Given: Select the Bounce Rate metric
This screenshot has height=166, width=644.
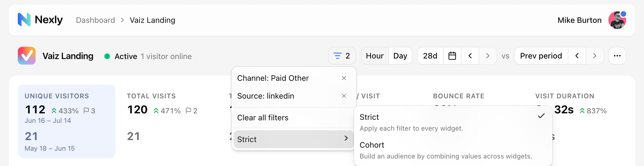Looking at the screenshot, I should [x=459, y=96].
